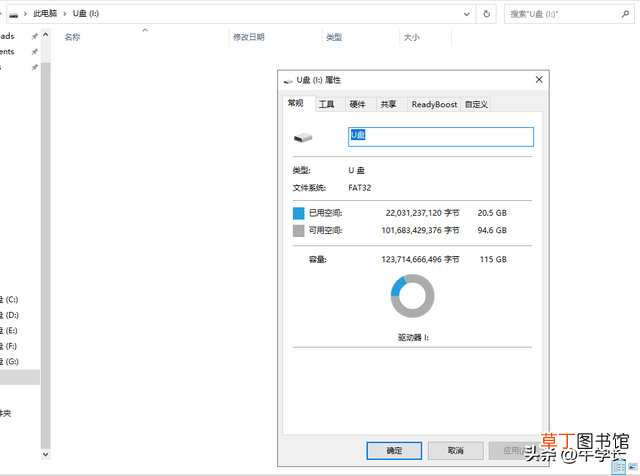Click the 115 GB capacity value
Viewport: 640px width, 476px height.
[x=493, y=259]
